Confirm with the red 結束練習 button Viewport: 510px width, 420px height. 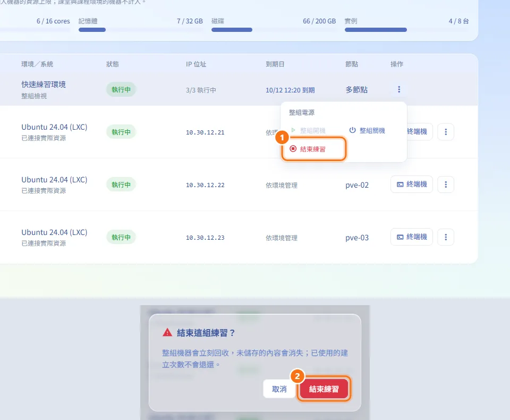[x=324, y=389]
